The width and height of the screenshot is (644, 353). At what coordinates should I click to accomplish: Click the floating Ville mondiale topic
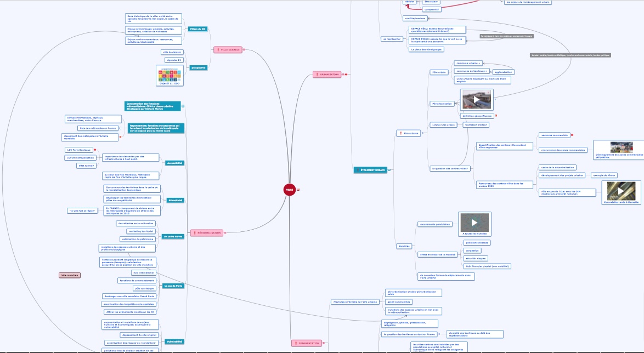70,275
